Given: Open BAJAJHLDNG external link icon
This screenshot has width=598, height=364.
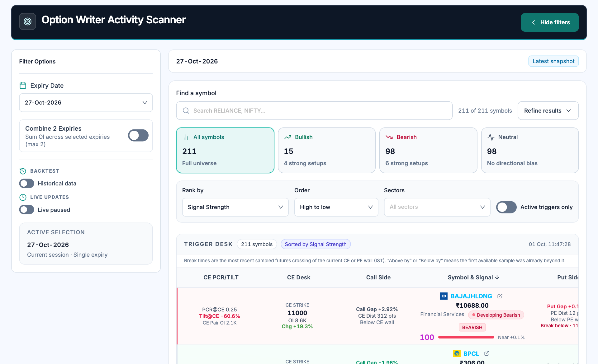Looking at the screenshot, I should coord(500,296).
